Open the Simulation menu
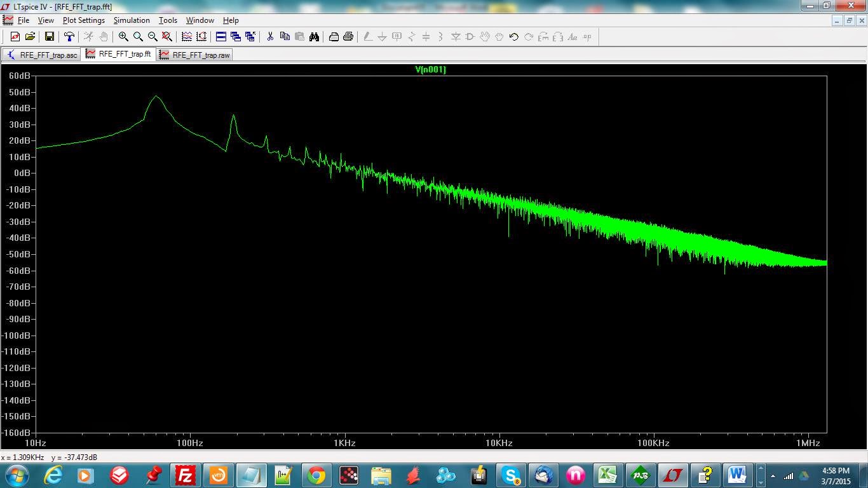 point(132,20)
